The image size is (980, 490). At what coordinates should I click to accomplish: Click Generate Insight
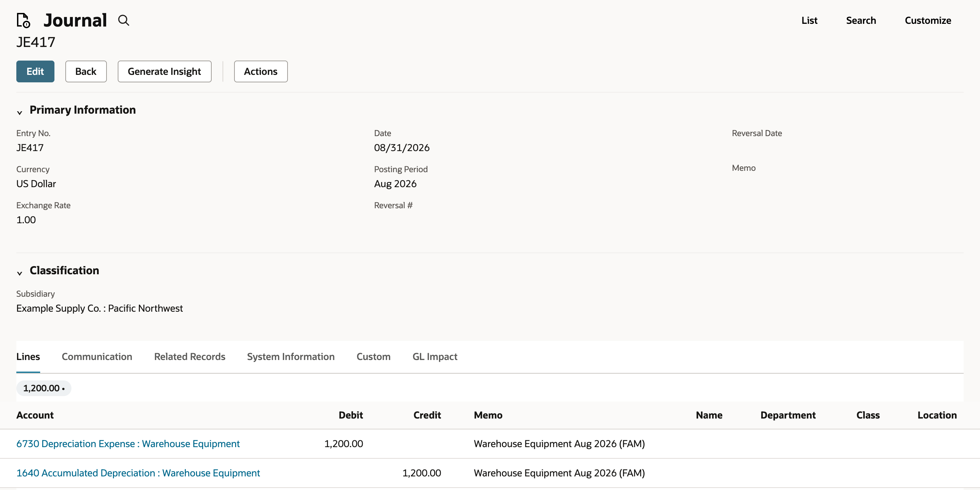164,71
